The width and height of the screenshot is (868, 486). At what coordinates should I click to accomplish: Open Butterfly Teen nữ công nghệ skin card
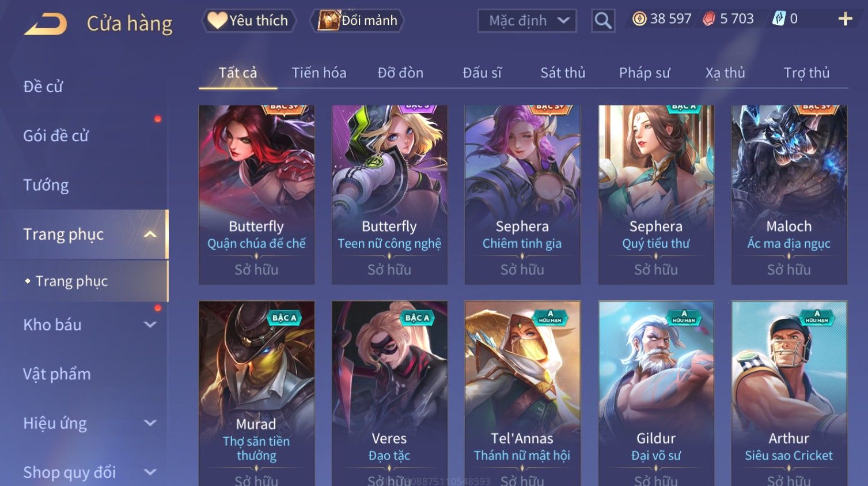389,194
